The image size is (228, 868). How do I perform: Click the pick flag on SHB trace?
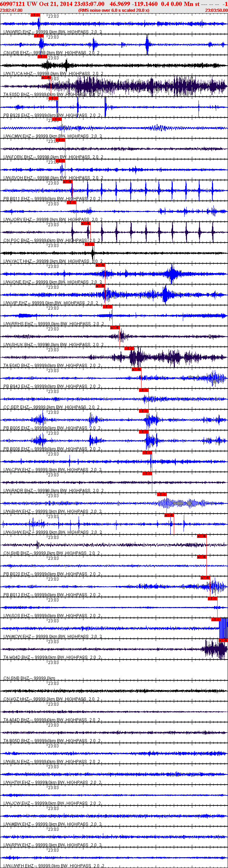202,536
